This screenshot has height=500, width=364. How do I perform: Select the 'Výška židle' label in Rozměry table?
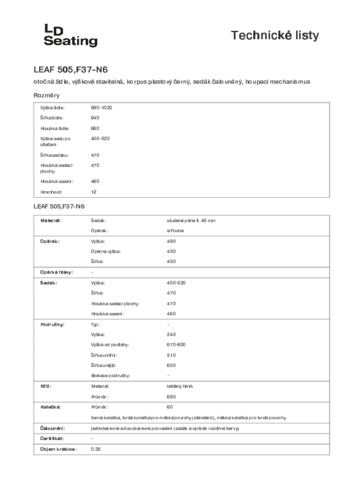tap(52, 108)
